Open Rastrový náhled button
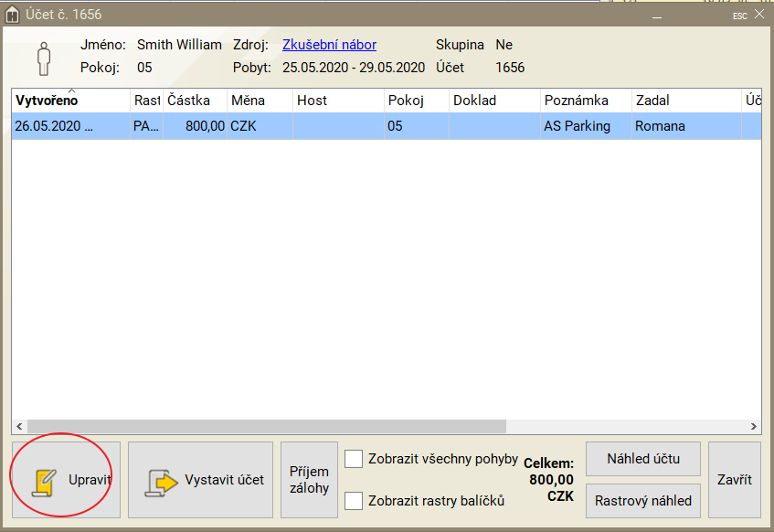Image resolution: width=774 pixels, height=532 pixels. coord(643,501)
